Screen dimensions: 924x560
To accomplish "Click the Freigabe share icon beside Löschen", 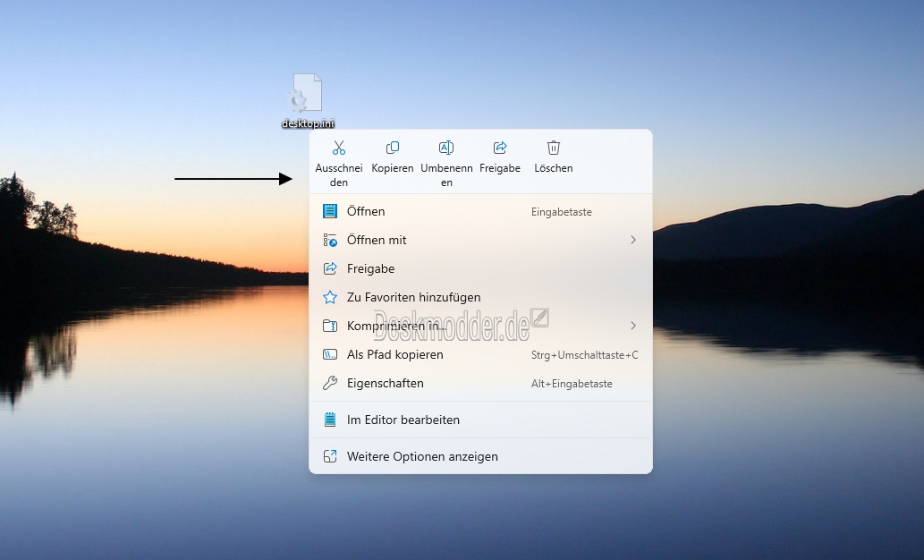I will coord(500,148).
